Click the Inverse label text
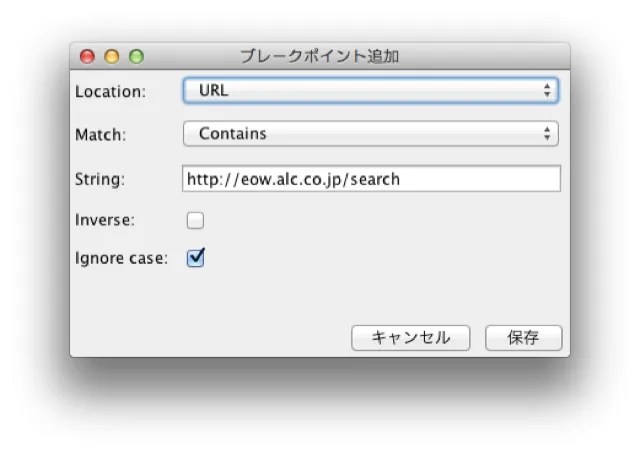 pos(105,220)
